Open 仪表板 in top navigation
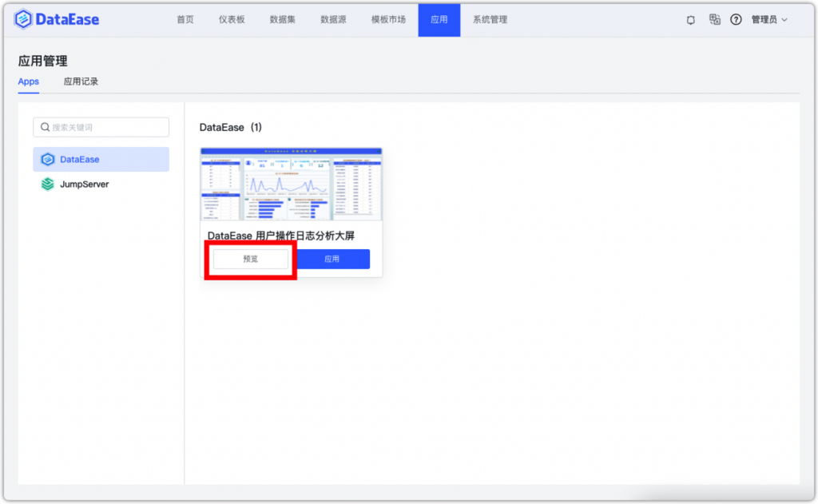 tap(232, 20)
